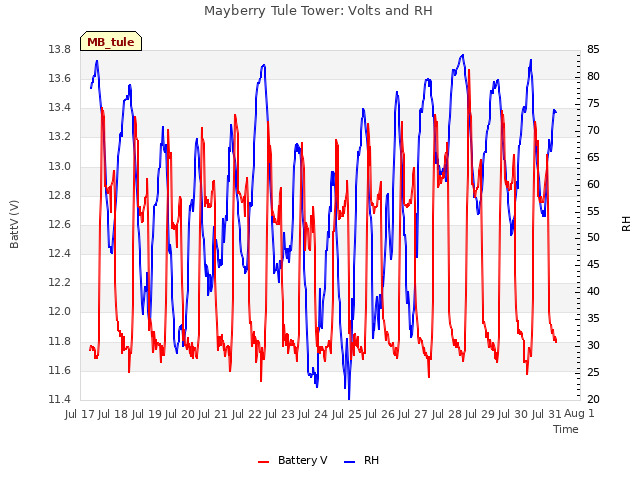Click the Jul 19 date tick label
Image resolution: width=640 pixels, height=480 pixels.
click(x=147, y=414)
